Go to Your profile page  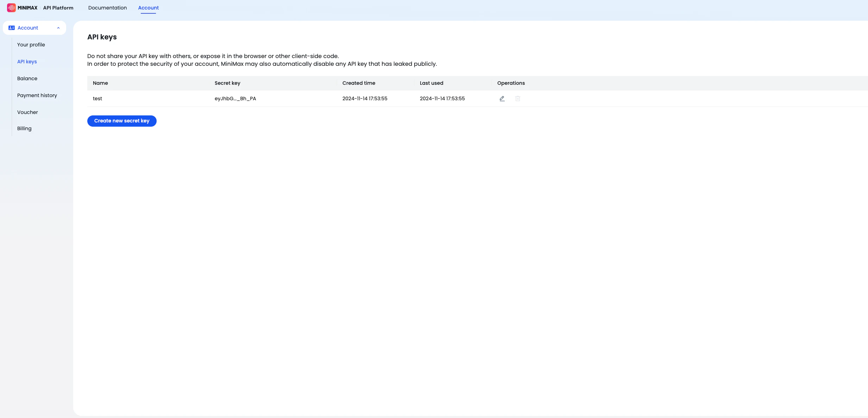31,45
